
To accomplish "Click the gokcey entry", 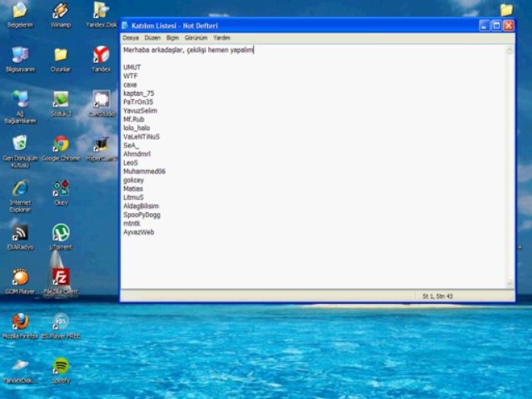I will point(134,180).
